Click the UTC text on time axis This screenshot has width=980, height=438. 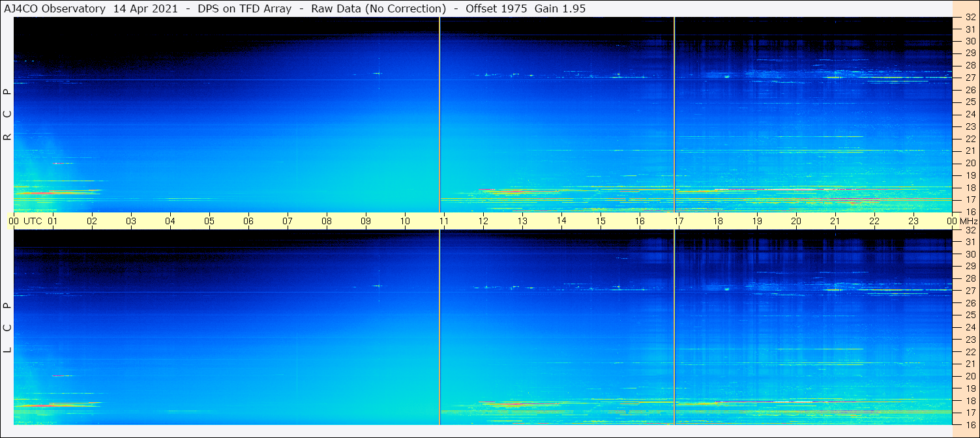[33, 221]
